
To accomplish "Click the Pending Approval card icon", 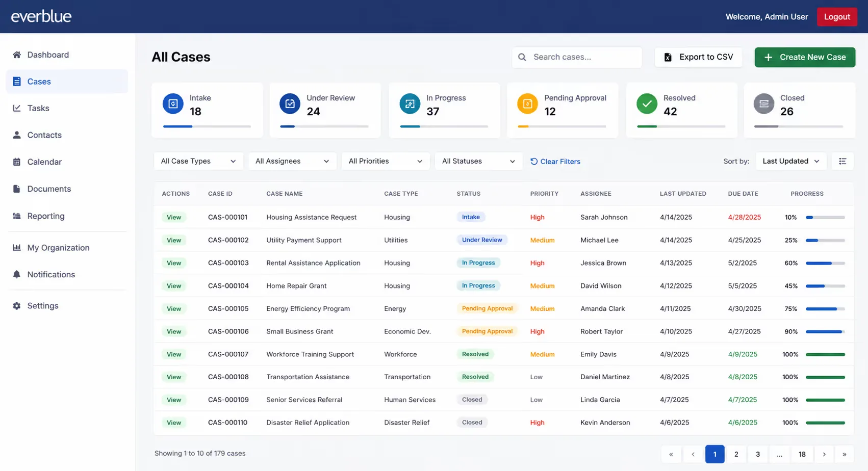I will (x=527, y=104).
